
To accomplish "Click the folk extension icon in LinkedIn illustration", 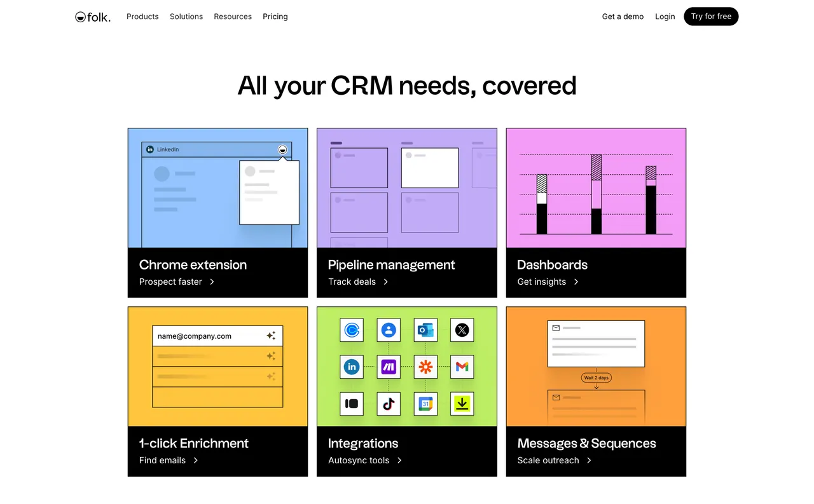I will 282,149.
